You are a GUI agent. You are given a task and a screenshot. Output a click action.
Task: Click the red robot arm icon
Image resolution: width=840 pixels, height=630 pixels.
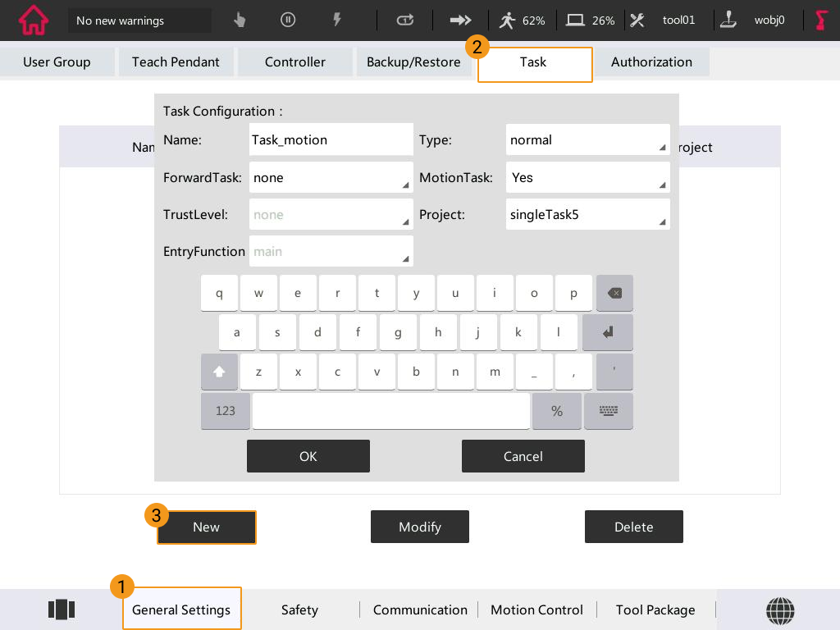[820, 21]
